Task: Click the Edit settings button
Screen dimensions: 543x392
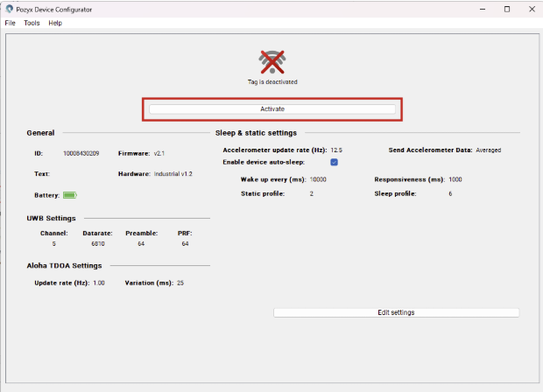Action: click(396, 312)
